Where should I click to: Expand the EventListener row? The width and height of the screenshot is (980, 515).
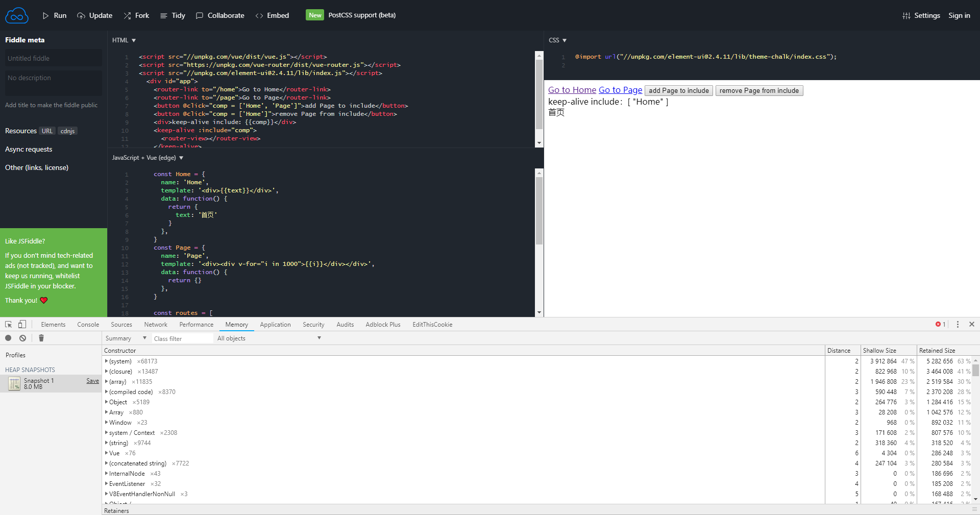coord(106,483)
